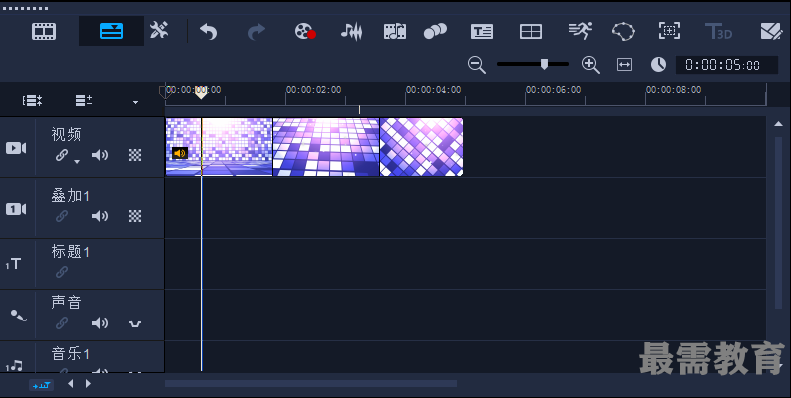Open the polygon Mask shape tool
This screenshot has height=398, width=791.
(x=624, y=31)
